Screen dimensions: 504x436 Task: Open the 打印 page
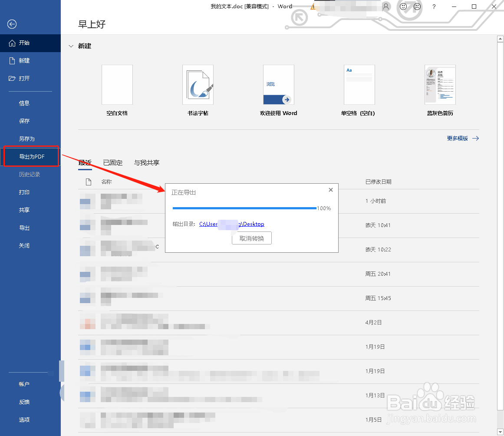point(30,192)
